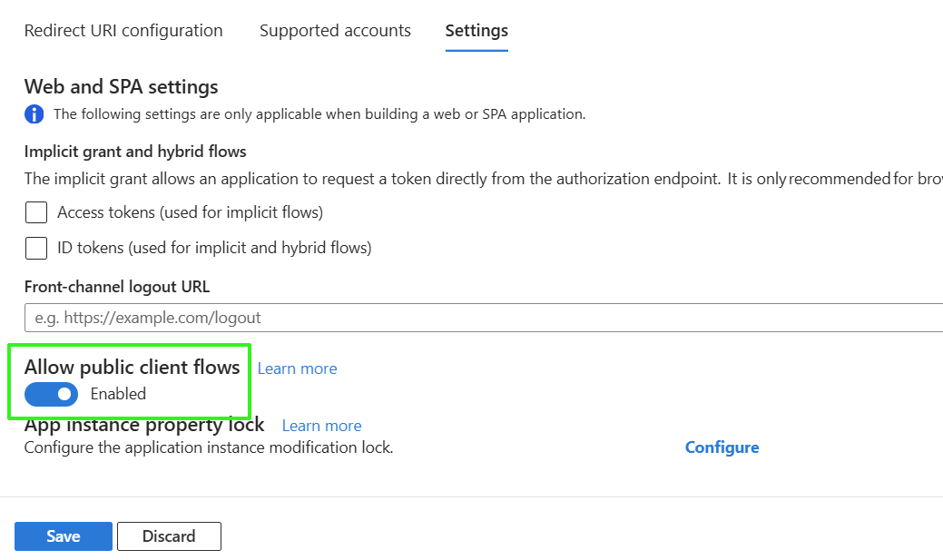Image resolution: width=943 pixels, height=560 pixels.
Task: Click the 'Web and SPA settings' heading
Action: pos(122,87)
